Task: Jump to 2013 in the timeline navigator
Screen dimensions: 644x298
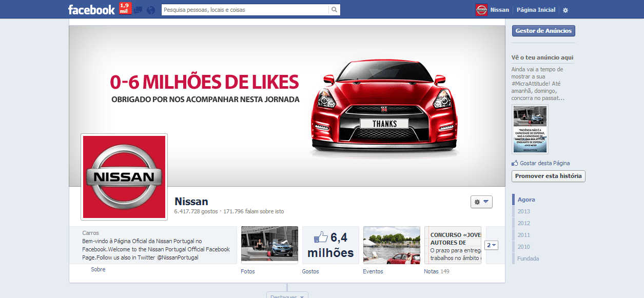Action: click(x=524, y=211)
